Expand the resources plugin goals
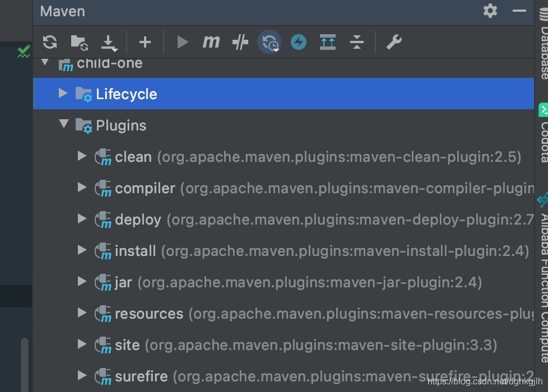Viewport: 548px width, 392px height. 82,312
